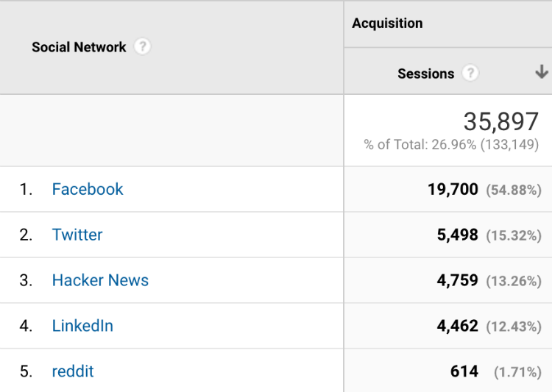552x392 pixels.
Task: Select the Hacker News link
Action: click(100, 280)
